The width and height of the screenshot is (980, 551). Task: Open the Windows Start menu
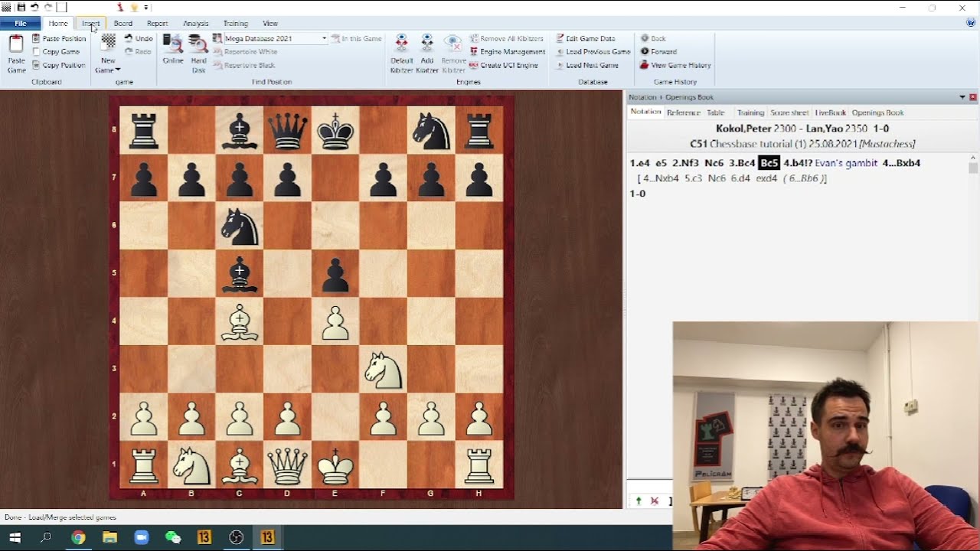click(15, 538)
